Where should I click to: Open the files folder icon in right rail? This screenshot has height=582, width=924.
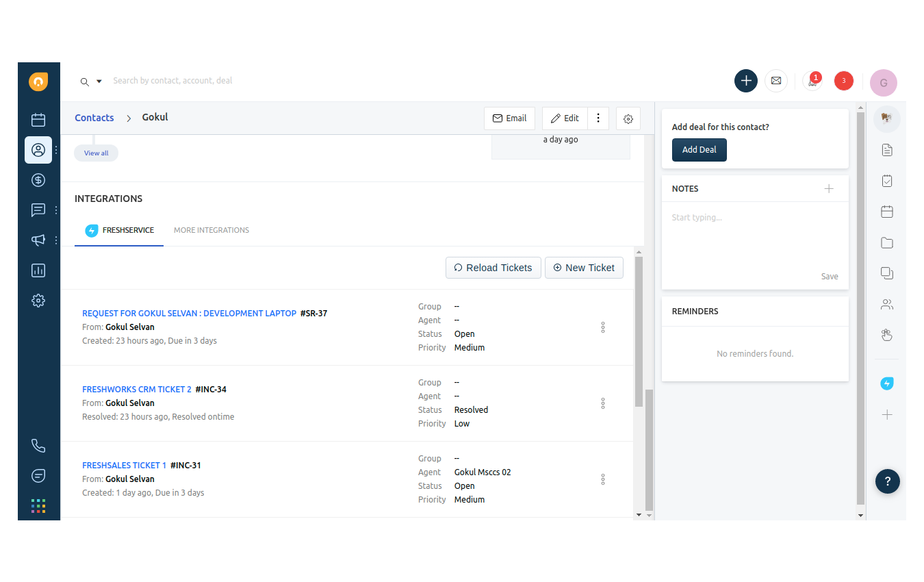click(887, 242)
